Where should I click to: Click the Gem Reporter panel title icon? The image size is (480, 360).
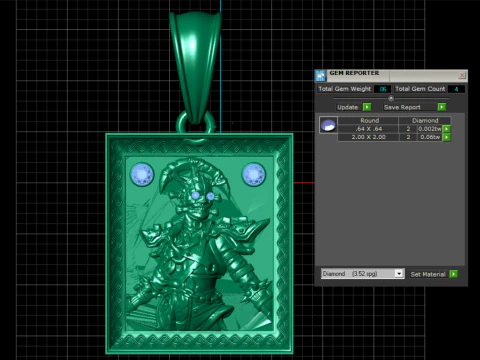[321, 75]
